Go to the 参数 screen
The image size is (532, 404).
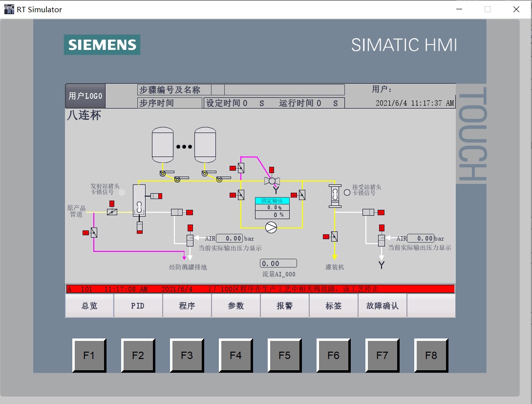[236, 306]
